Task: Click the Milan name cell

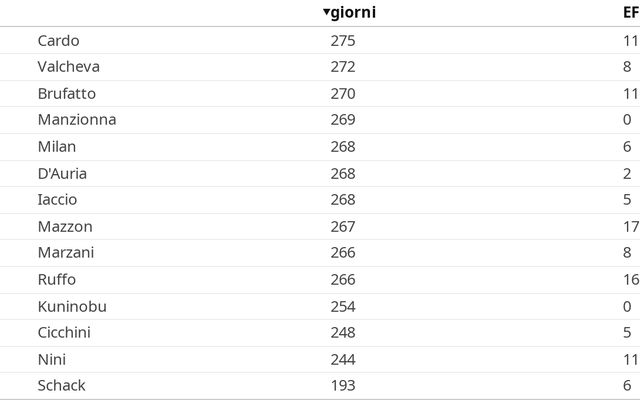Action: tap(57, 147)
